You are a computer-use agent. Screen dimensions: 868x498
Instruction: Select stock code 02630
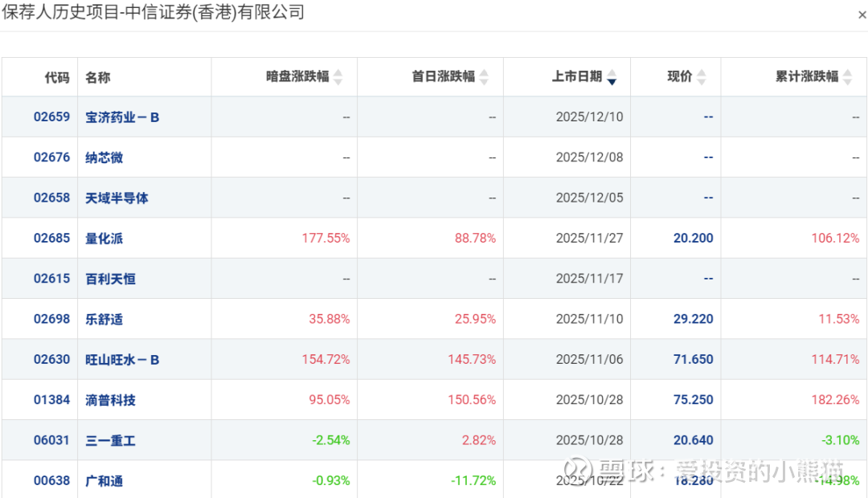tap(51, 359)
